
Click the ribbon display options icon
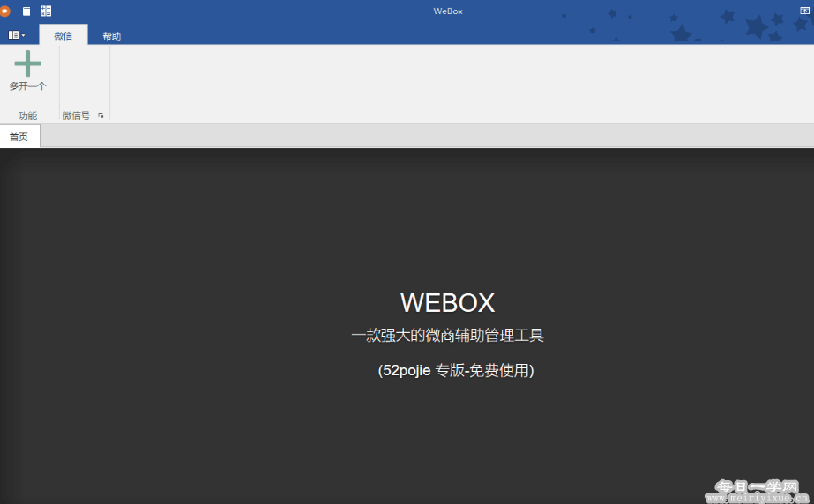pyautogui.click(x=804, y=11)
